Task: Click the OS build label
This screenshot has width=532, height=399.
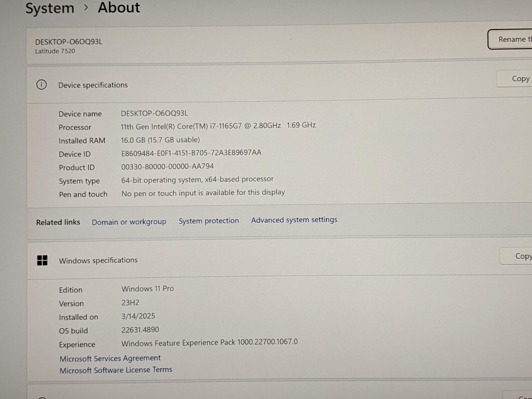Action: pyautogui.click(x=73, y=331)
